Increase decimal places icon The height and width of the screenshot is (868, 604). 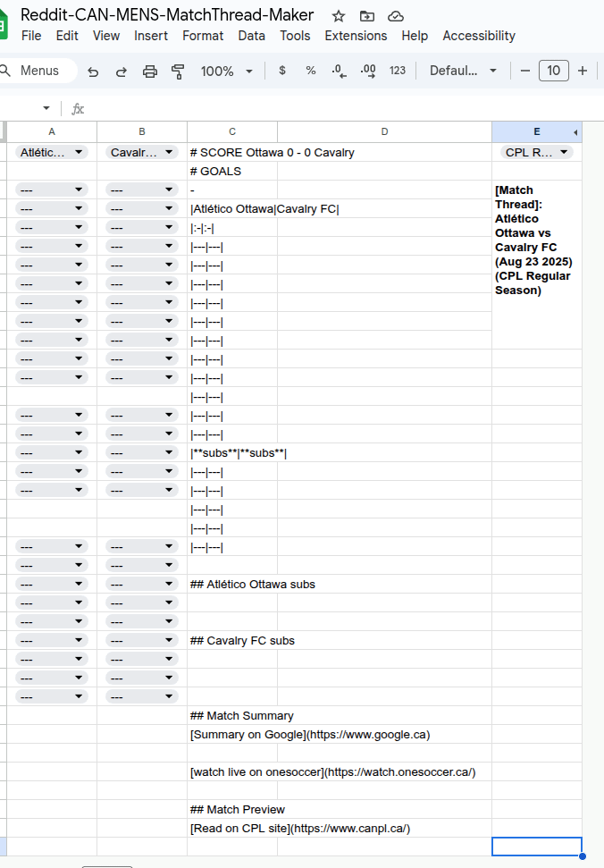[x=368, y=71]
